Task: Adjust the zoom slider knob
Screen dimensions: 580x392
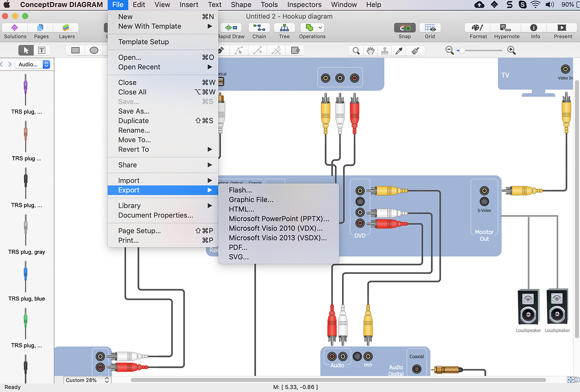Action: [462, 51]
